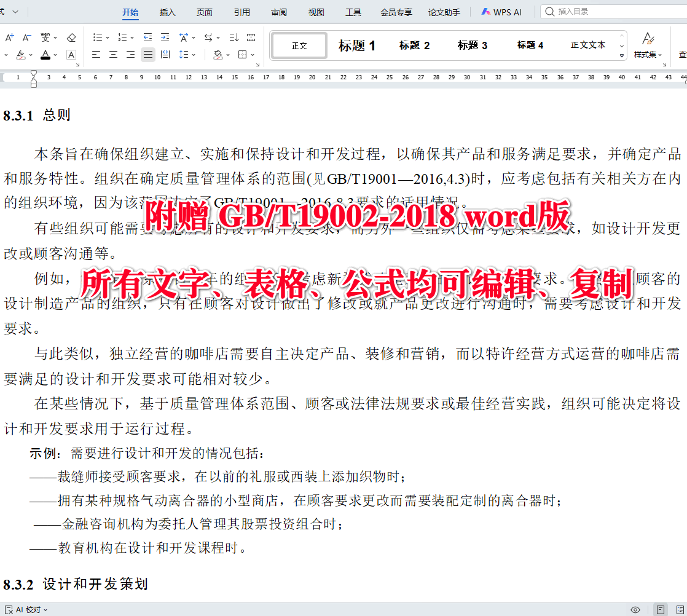Open the 论文助手 tab
Screen dimensions: 687x616
point(444,12)
